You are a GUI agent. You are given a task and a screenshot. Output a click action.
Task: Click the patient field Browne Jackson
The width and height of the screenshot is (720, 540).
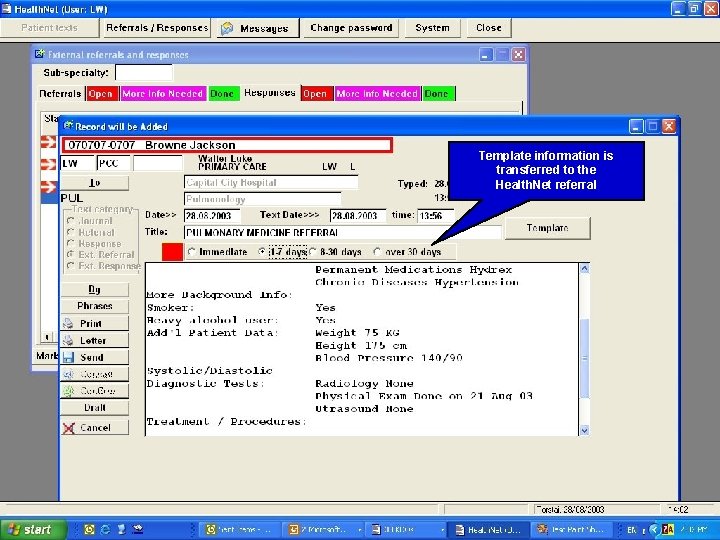[227, 145]
